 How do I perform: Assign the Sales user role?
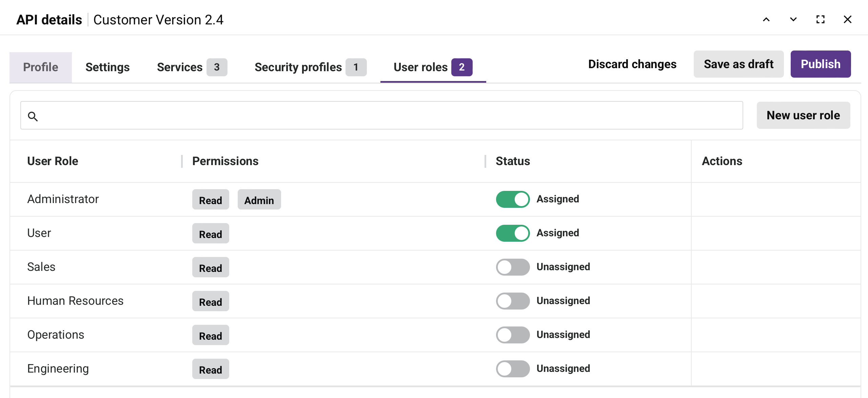click(x=512, y=267)
